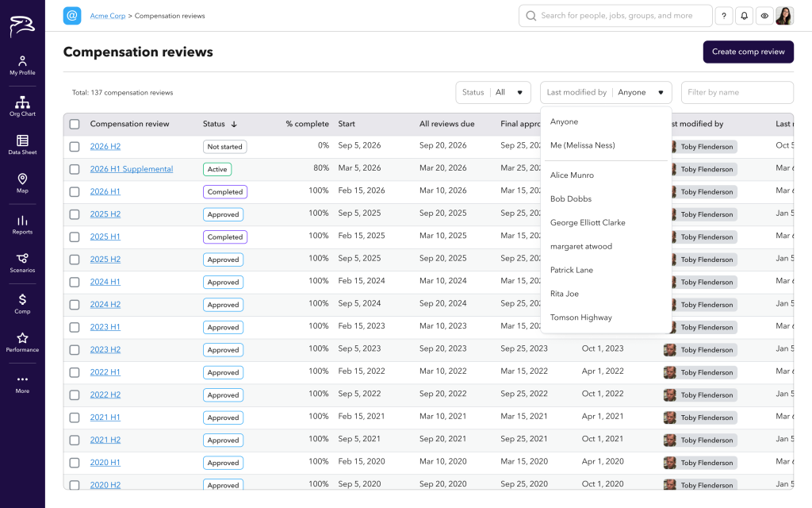
Task: Open the Data Sheet sidebar icon
Action: pyautogui.click(x=22, y=144)
